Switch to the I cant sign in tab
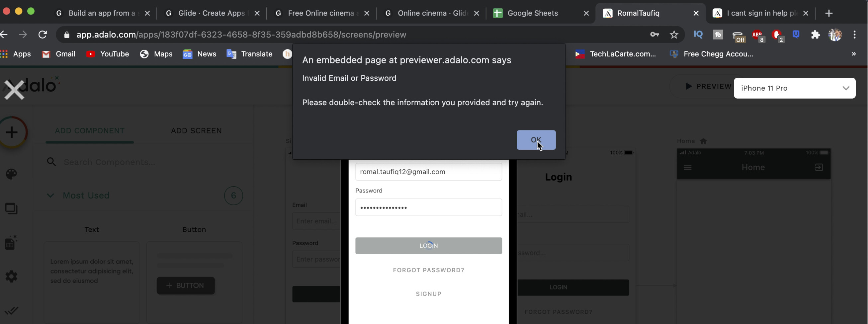The height and width of the screenshot is (324, 868). (x=760, y=13)
